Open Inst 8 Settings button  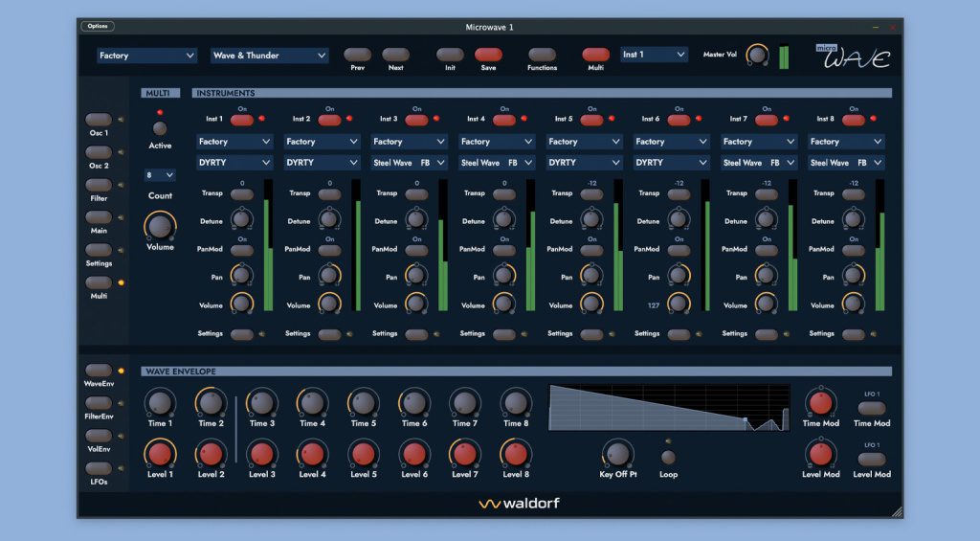coord(854,334)
